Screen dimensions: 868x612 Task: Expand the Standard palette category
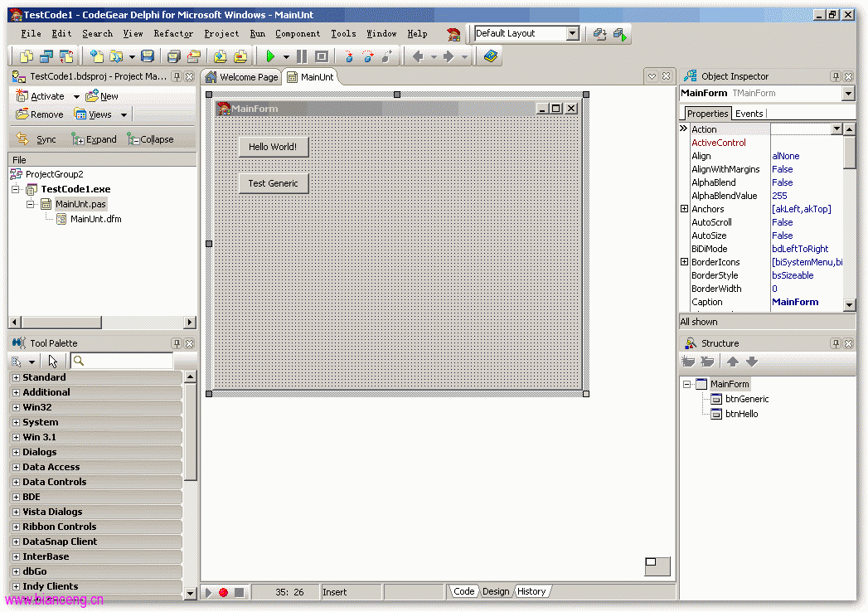point(16,377)
